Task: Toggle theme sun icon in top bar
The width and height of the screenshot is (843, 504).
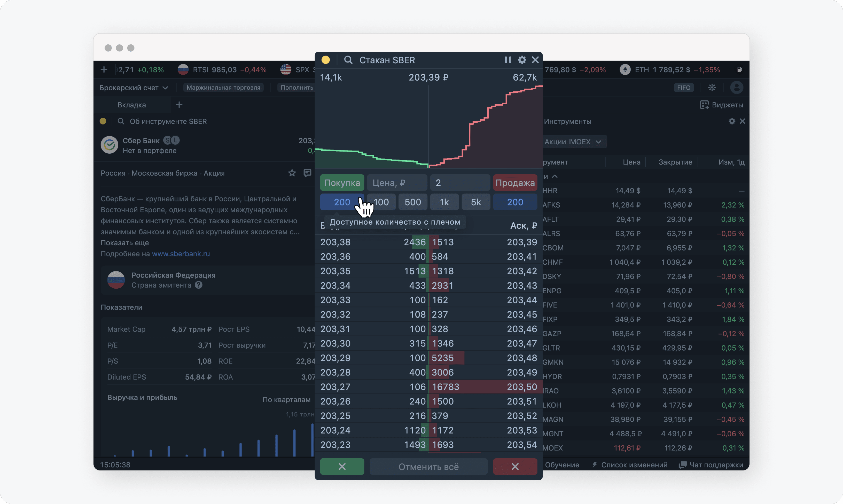Action: (712, 88)
